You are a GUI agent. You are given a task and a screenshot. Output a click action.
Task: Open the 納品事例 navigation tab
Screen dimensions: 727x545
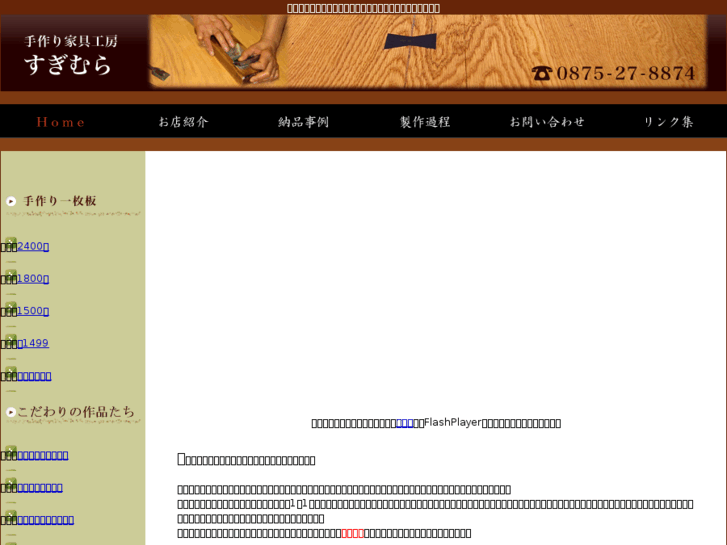pyautogui.click(x=304, y=122)
